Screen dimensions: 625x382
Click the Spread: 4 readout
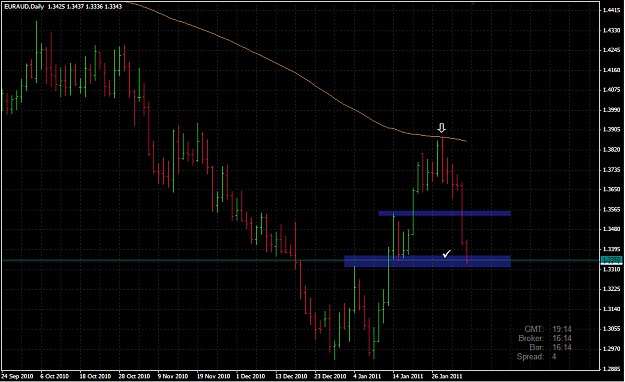pyautogui.click(x=537, y=357)
